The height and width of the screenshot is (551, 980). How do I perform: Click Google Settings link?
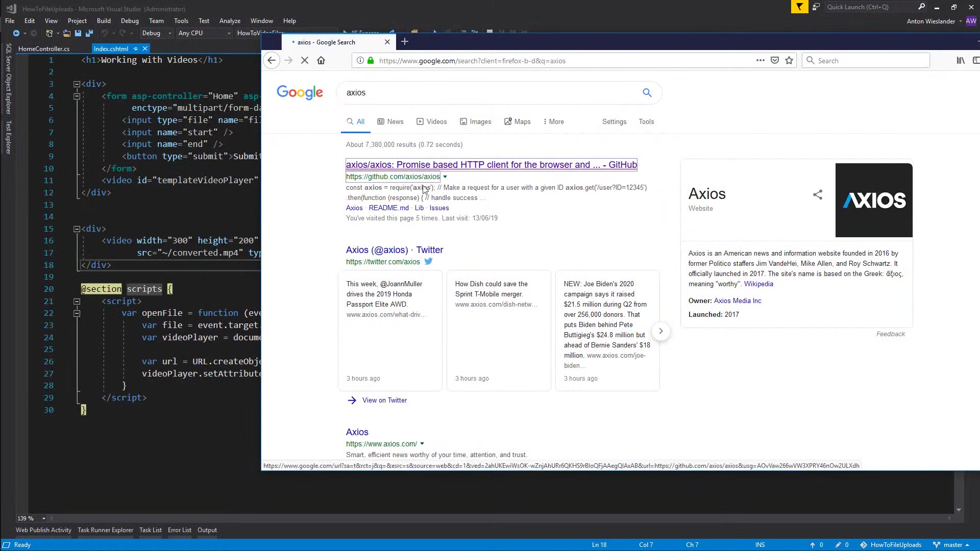coord(614,121)
